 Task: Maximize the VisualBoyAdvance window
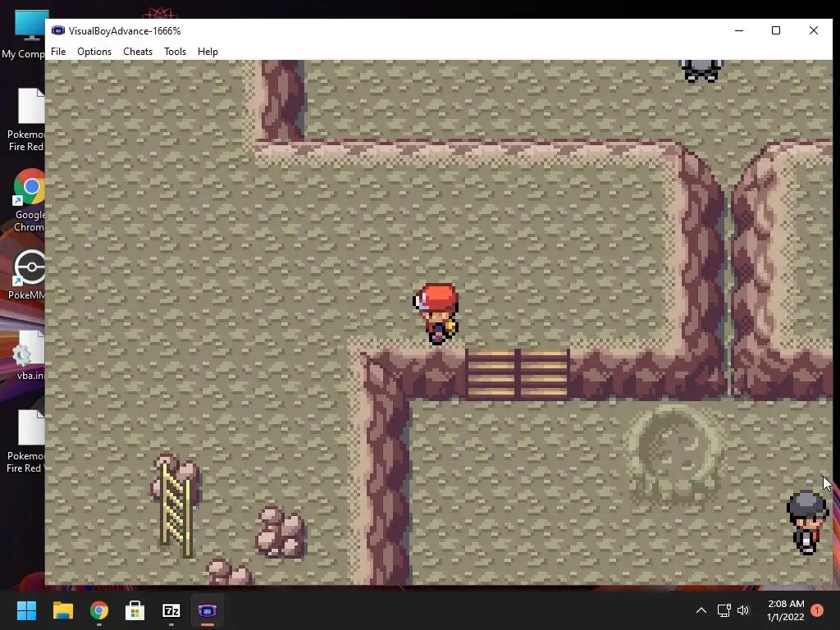point(776,30)
